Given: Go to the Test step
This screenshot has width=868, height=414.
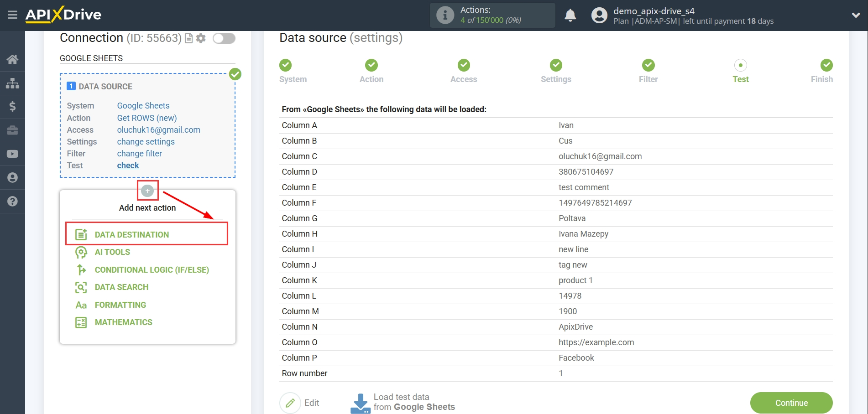Looking at the screenshot, I should [740, 65].
